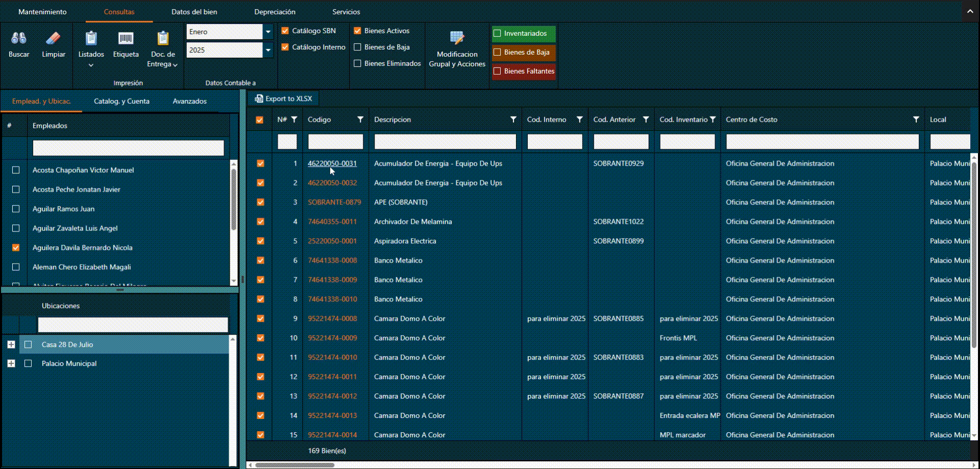This screenshot has width=980, height=469.
Task: Toggle the select-all checkbox in grid header
Action: pyautogui.click(x=260, y=120)
